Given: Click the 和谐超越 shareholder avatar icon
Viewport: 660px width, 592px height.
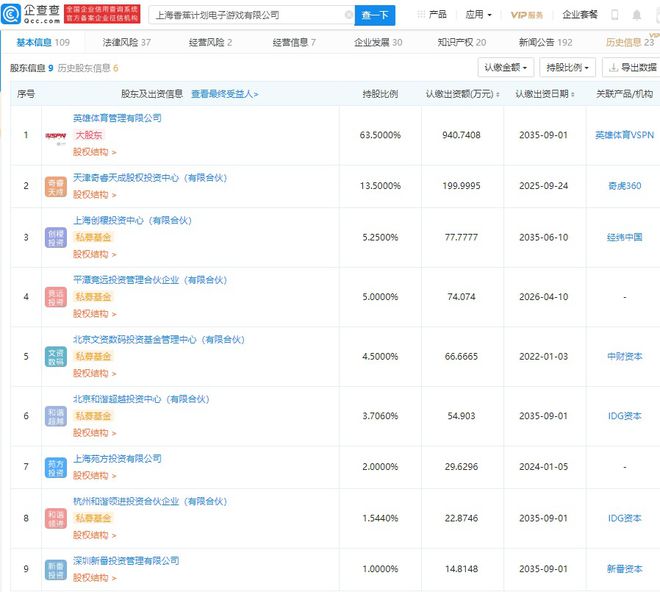Looking at the screenshot, I should tap(56, 416).
